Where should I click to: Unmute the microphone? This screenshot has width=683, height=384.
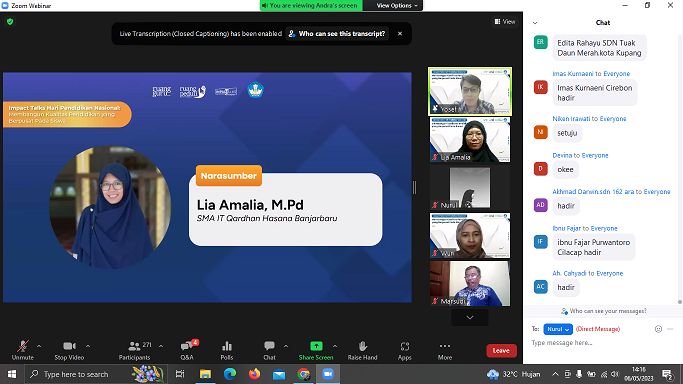click(23, 350)
